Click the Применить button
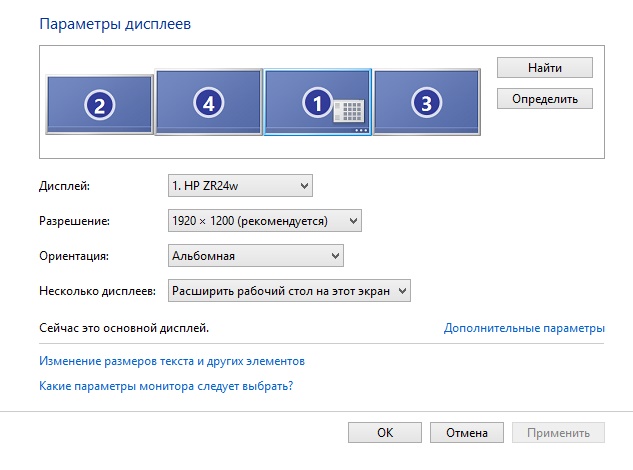The image size is (633, 470). (558, 433)
